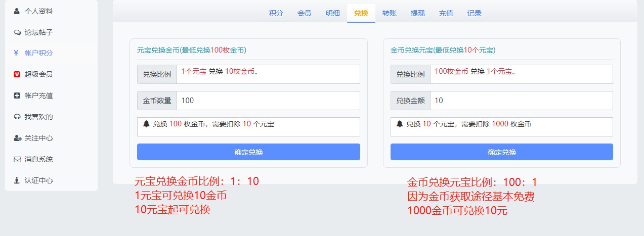Viewport: 644px width, 236px height.
Task: Switch to the 充值 tab
Action: tap(446, 13)
